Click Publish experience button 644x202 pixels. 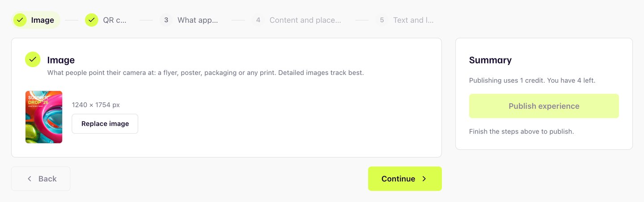[x=544, y=106]
